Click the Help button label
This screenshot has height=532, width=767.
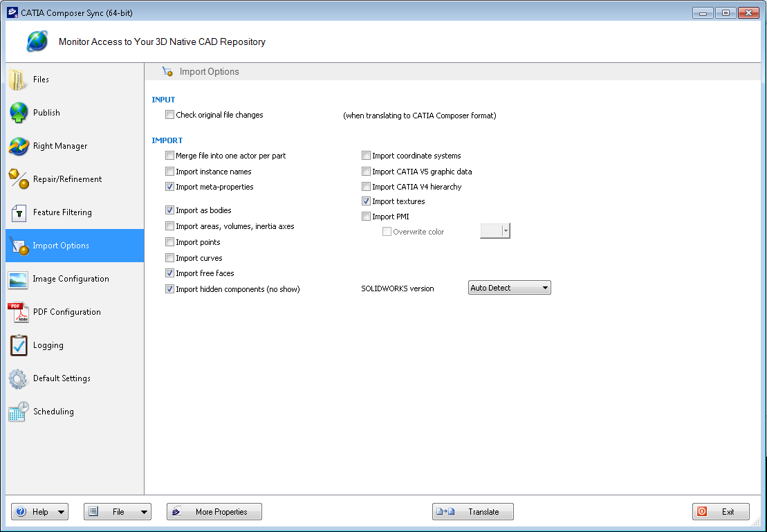click(40, 512)
